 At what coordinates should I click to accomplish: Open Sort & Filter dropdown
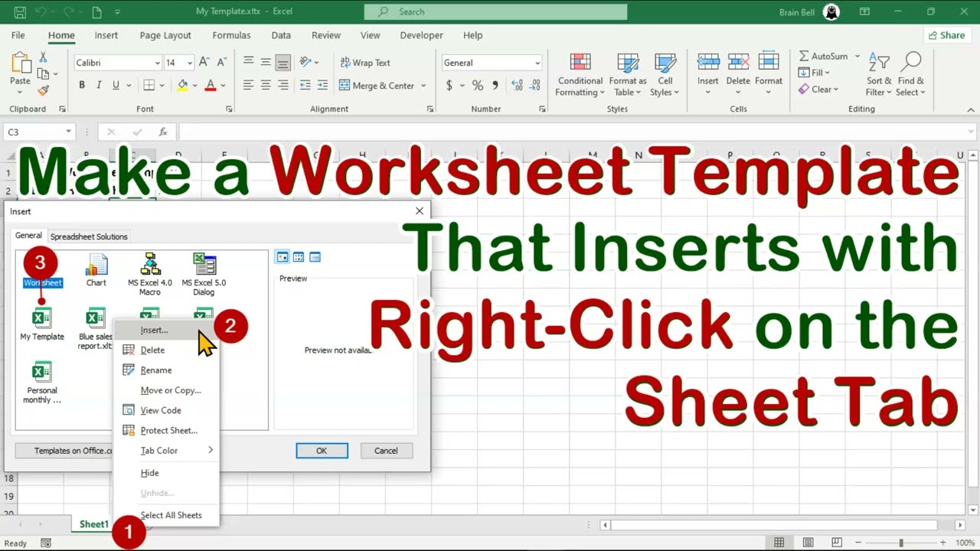click(879, 74)
